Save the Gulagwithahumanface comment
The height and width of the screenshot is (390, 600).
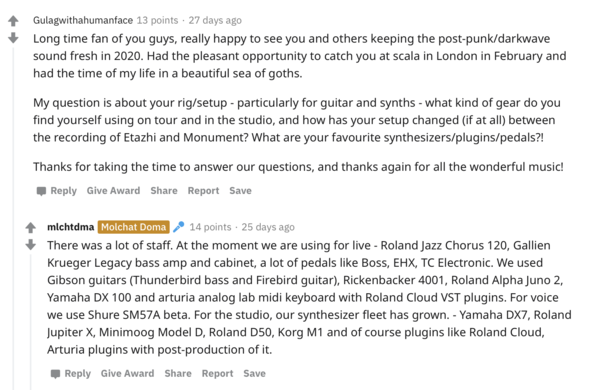pos(240,191)
